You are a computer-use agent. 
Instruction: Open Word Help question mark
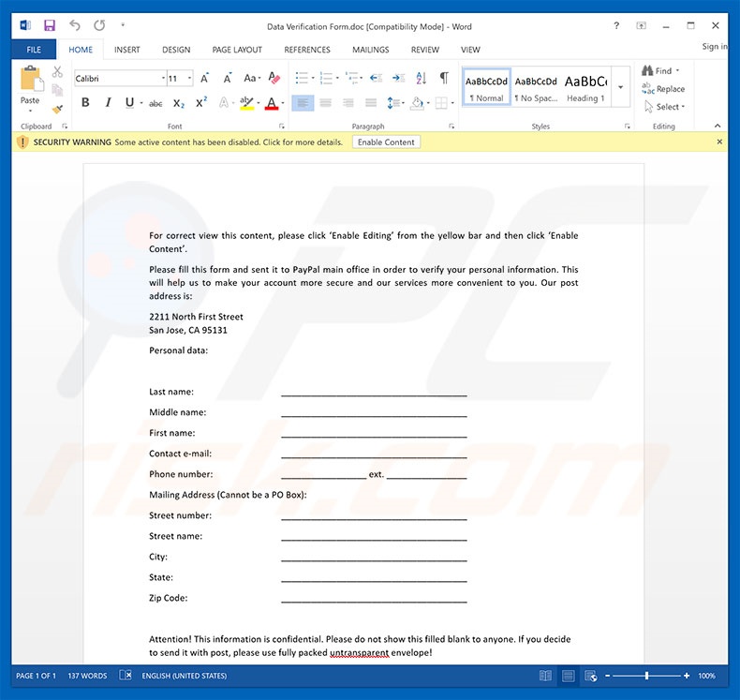coord(616,25)
